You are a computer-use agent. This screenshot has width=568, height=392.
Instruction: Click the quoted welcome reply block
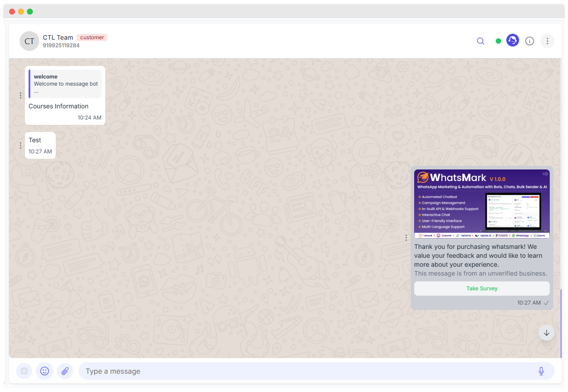coord(65,83)
